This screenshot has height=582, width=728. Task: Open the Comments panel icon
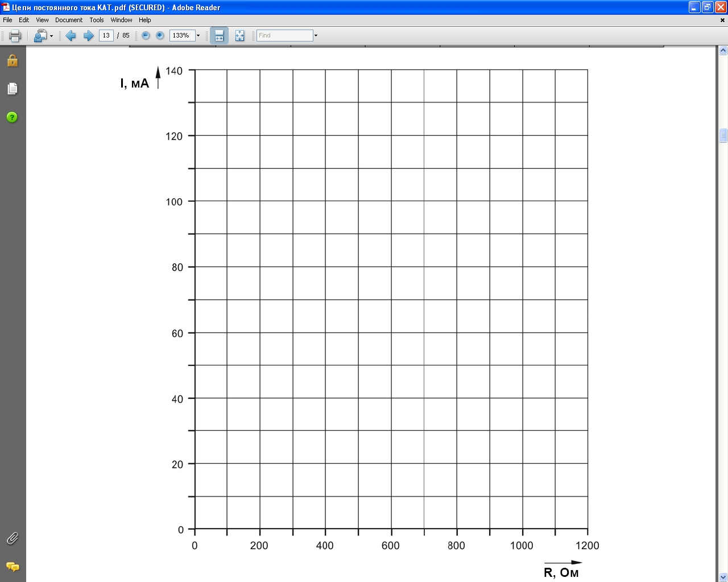tap(13, 567)
